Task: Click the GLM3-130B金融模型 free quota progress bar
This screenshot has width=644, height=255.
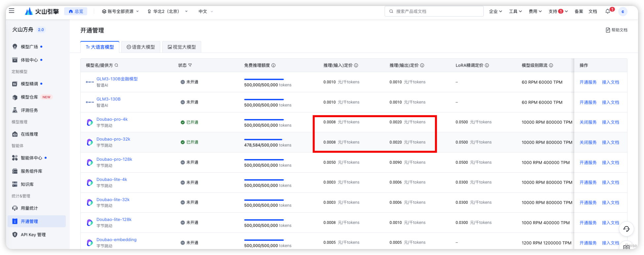Action: (264, 79)
